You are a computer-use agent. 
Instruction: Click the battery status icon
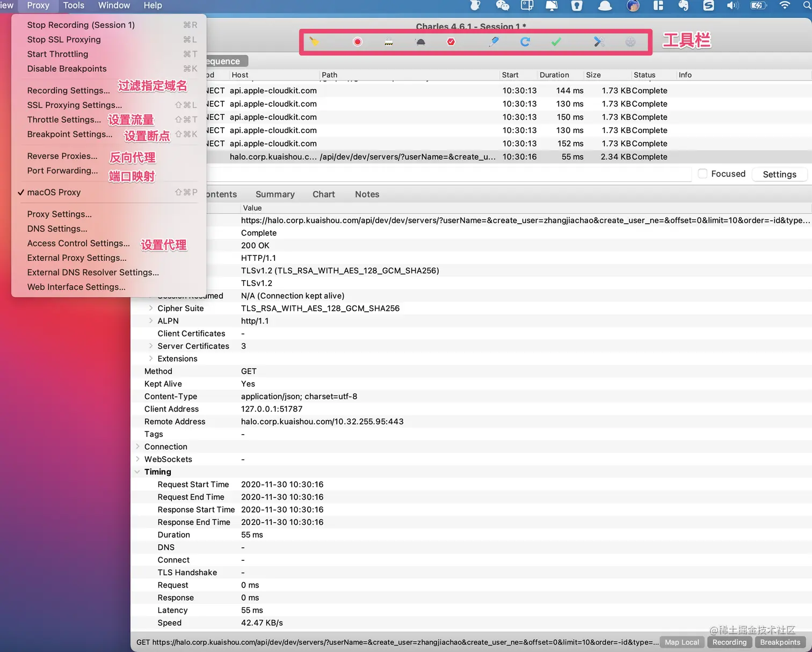759,5
